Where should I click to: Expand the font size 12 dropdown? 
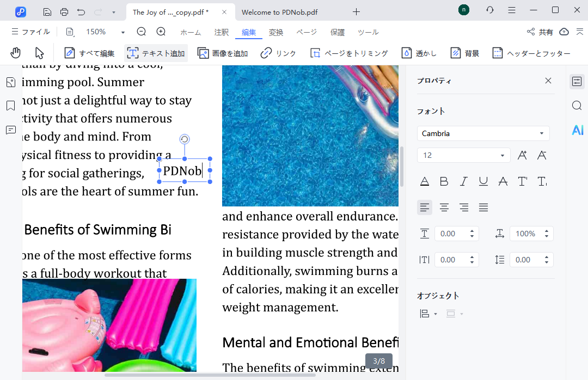502,155
